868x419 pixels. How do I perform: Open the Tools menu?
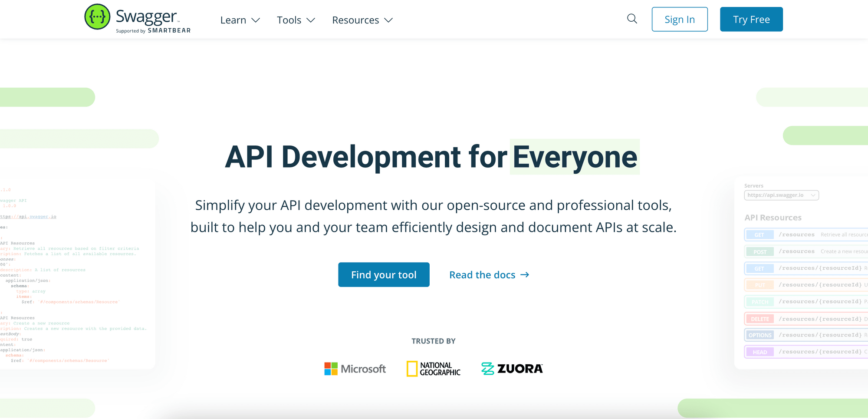pyautogui.click(x=296, y=20)
